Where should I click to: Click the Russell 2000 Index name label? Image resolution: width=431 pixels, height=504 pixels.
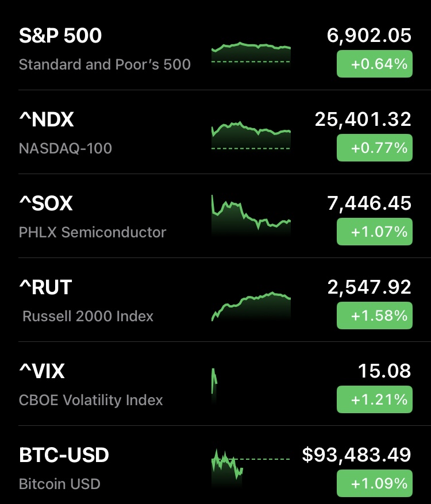click(88, 316)
